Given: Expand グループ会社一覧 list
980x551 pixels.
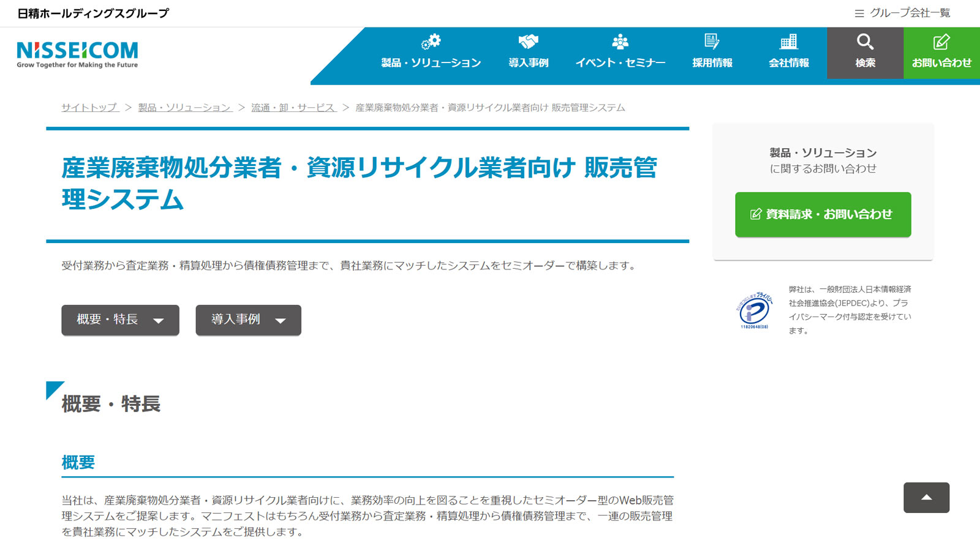Looking at the screenshot, I should click(x=910, y=13).
